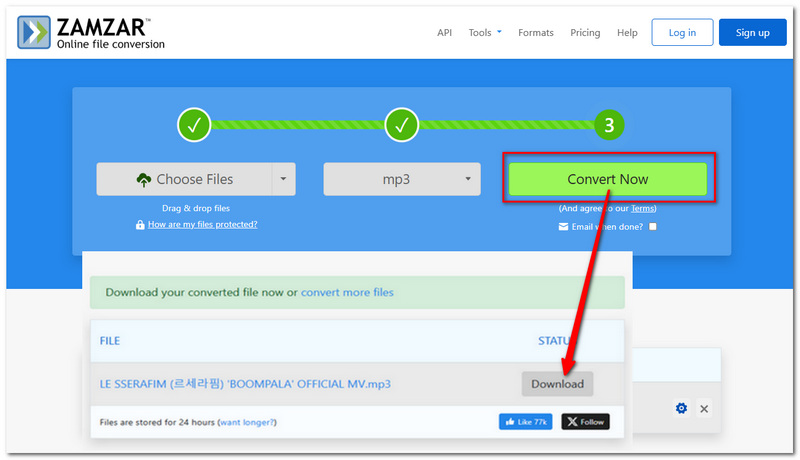Click the cloud upload icon in Choose Files

coord(144,180)
